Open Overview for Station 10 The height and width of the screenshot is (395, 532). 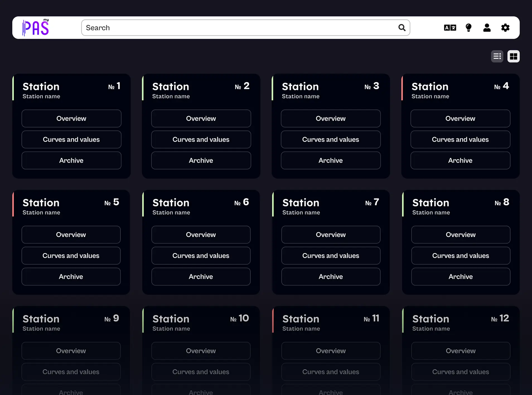coord(201,351)
